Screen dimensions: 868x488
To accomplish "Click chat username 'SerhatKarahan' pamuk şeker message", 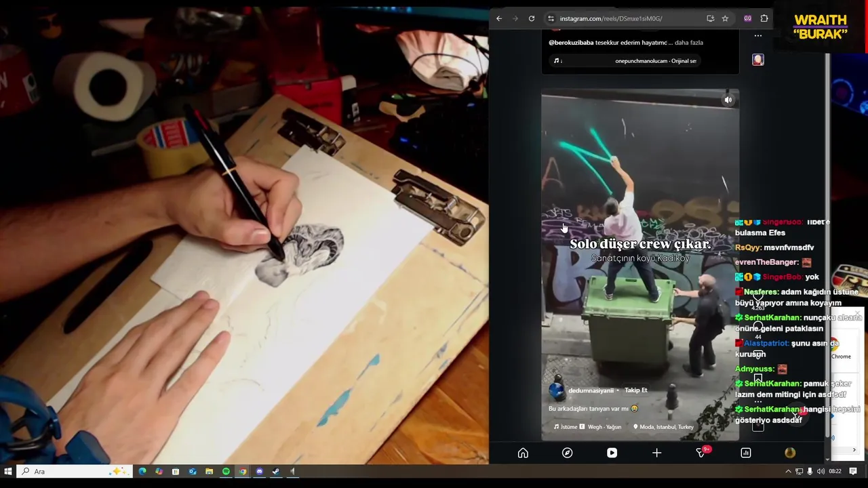I will pyautogui.click(x=772, y=384).
